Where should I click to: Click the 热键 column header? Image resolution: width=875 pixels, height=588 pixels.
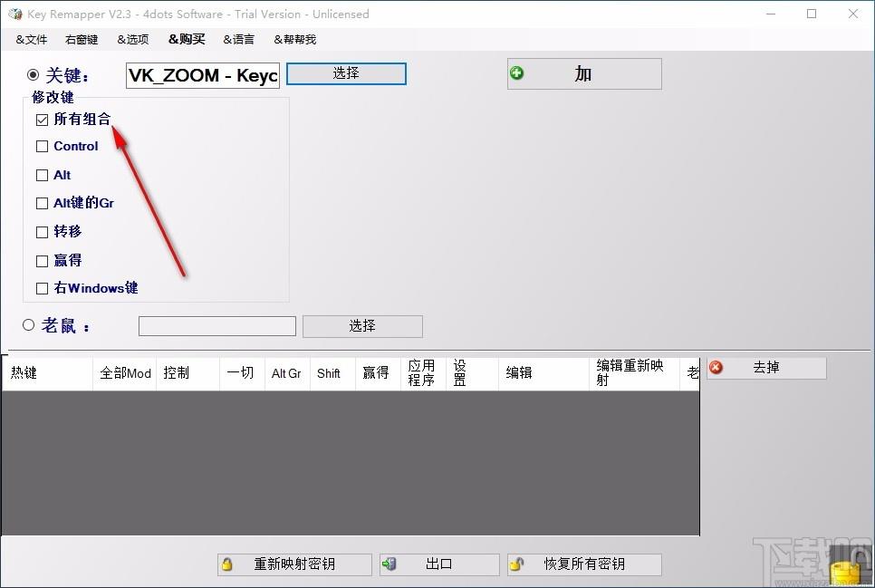24,373
